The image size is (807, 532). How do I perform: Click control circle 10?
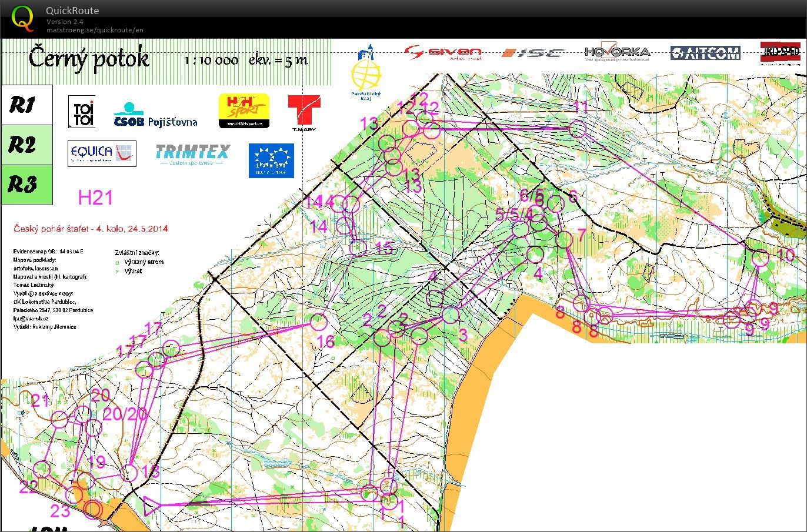(x=760, y=258)
